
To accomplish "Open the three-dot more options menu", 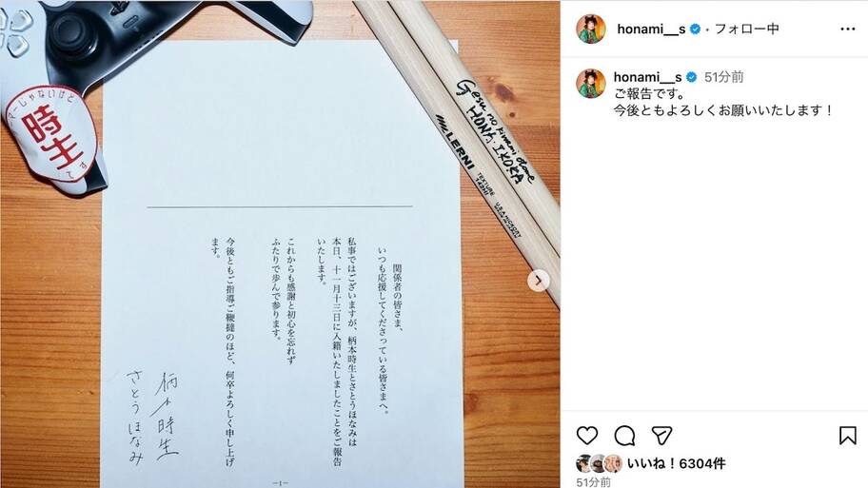I will coord(847,29).
